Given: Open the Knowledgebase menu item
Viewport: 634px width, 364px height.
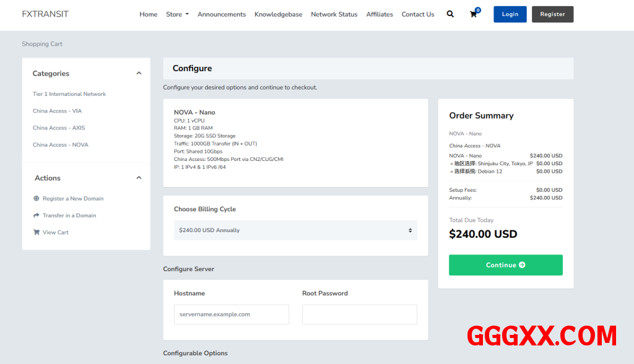Looking at the screenshot, I should [x=278, y=14].
